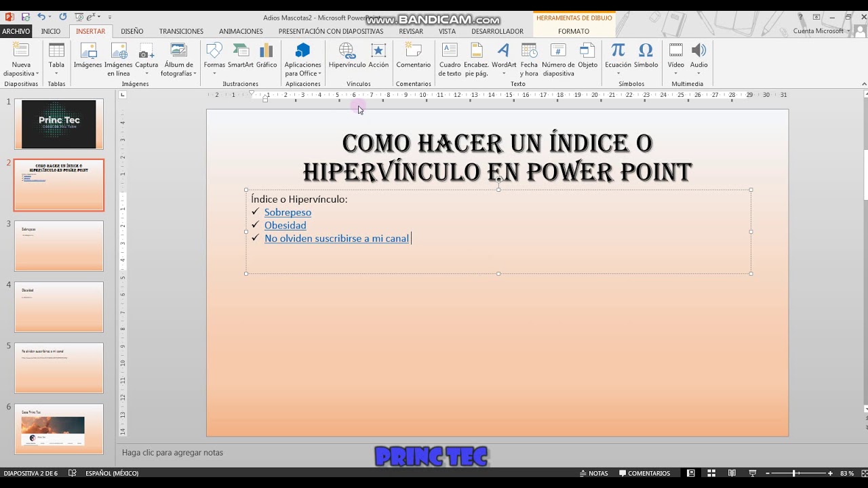Switch to the DESARROLLADOR tab
The width and height of the screenshot is (868, 488).
click(x=498, y=31)
